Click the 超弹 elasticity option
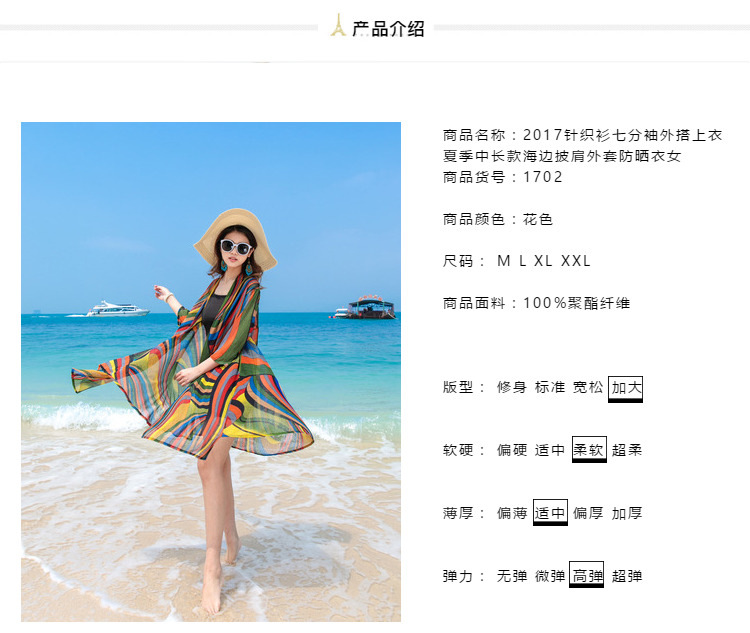This screenshot has height=633, width=750. tap(626, 576)
